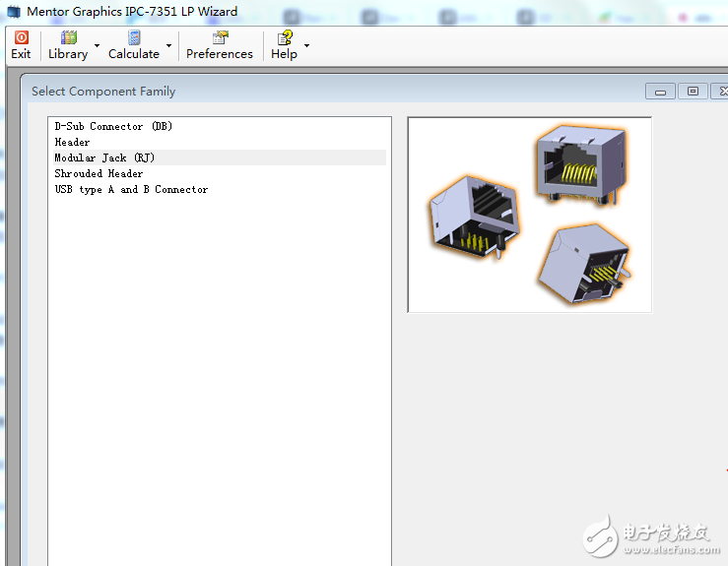
Task: Open Preferences from the toolbar
Action: 220,45
